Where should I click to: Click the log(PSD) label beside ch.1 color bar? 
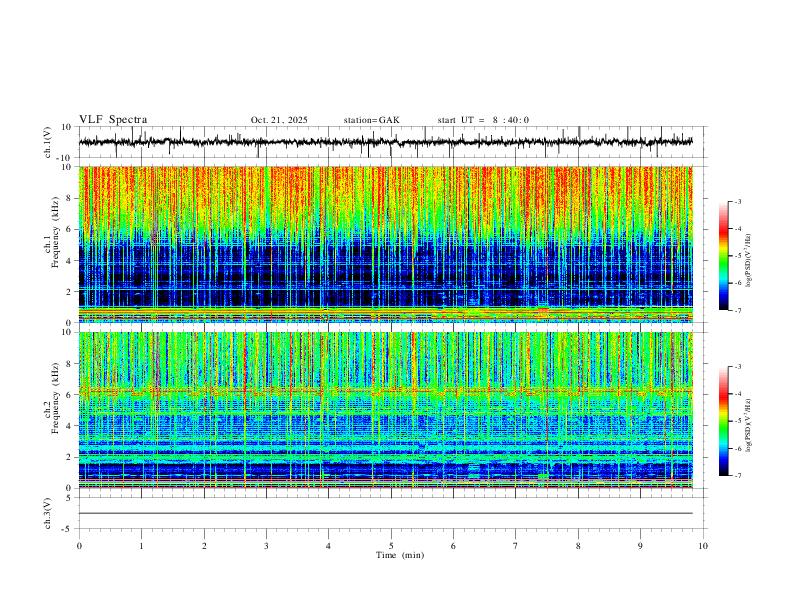pyautogui.click(x=749, y=260)
